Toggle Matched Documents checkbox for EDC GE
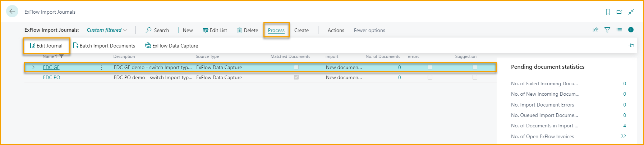This screenshot has height=145, width=644. pos(296,67)
